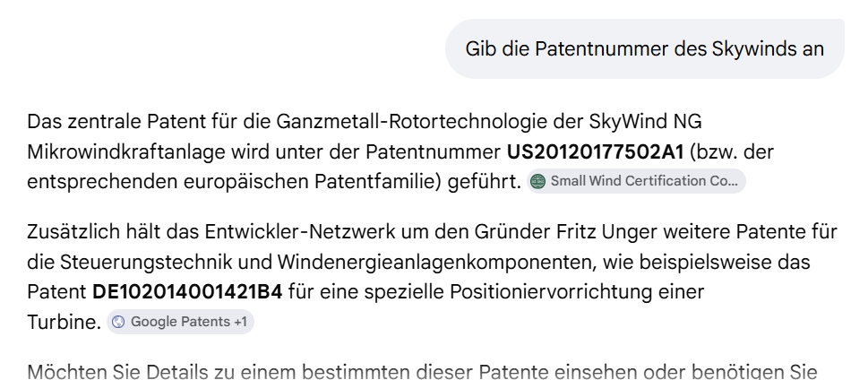Click the follow-up question starting Möchten Sie Details
This screenshot has height=380, width=868.
coord(422,371)
